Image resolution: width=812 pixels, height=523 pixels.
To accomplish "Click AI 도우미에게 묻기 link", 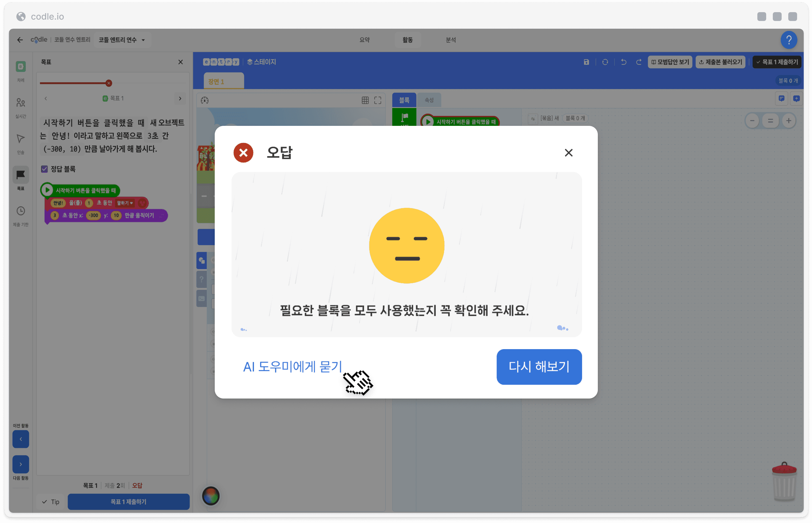I will 292,367.
